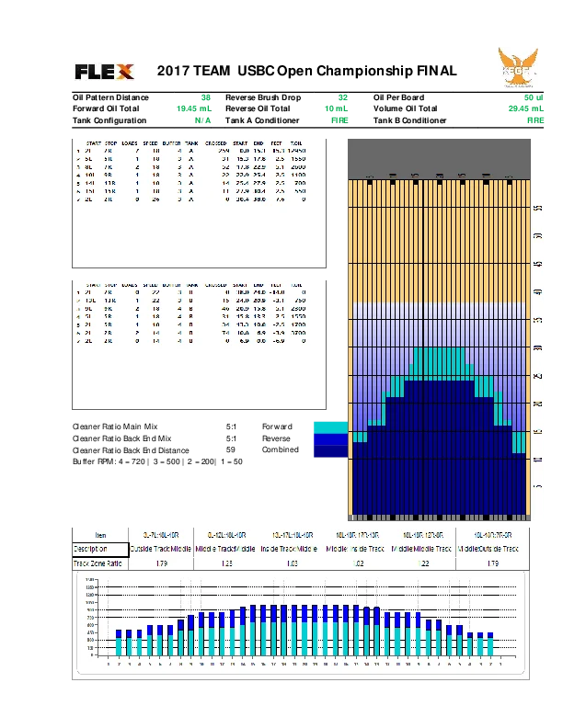Click the FLEX logo
563x728 pixels.
click(x=105, y=72)
